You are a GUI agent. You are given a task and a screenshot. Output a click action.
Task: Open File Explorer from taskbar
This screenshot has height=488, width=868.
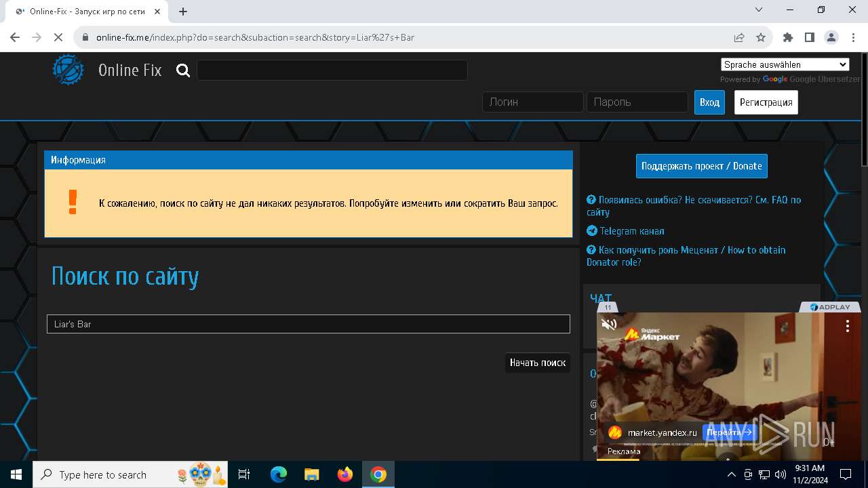(311, 474)
